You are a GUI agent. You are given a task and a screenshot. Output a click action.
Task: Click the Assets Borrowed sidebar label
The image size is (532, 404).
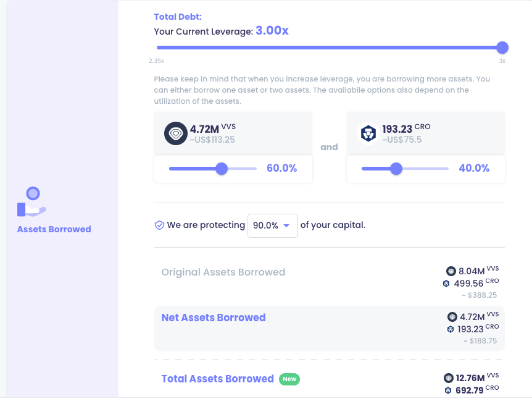[x=54, y=229]
